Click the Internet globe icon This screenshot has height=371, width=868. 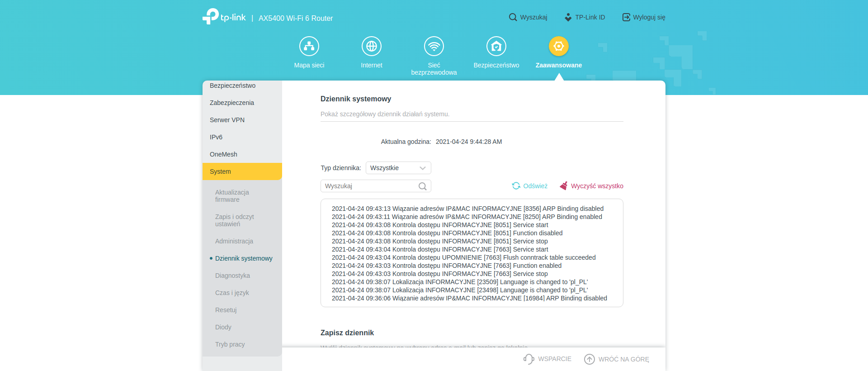(x=372, y=46)
